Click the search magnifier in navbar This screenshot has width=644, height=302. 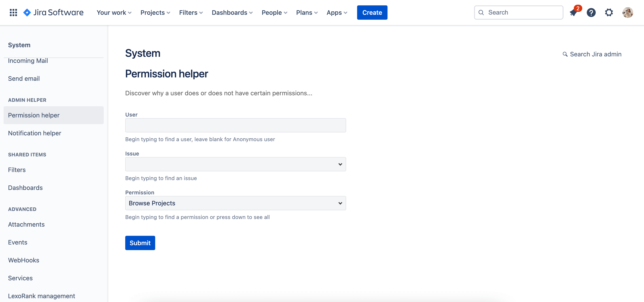pyautogui.click(x=481, y=12)
